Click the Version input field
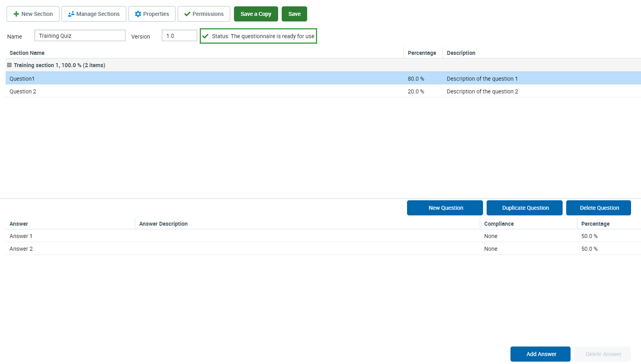The image size is (641, 364). [x=179, y=36]
